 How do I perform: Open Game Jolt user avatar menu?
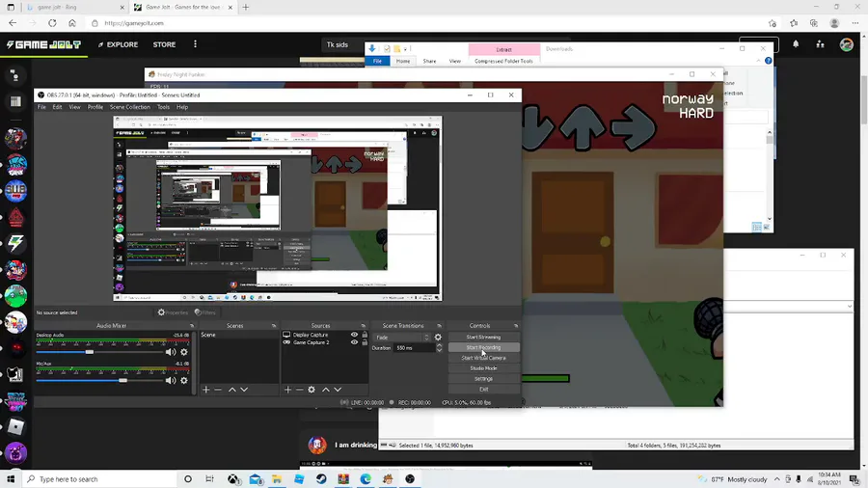(x=846, y=44)
